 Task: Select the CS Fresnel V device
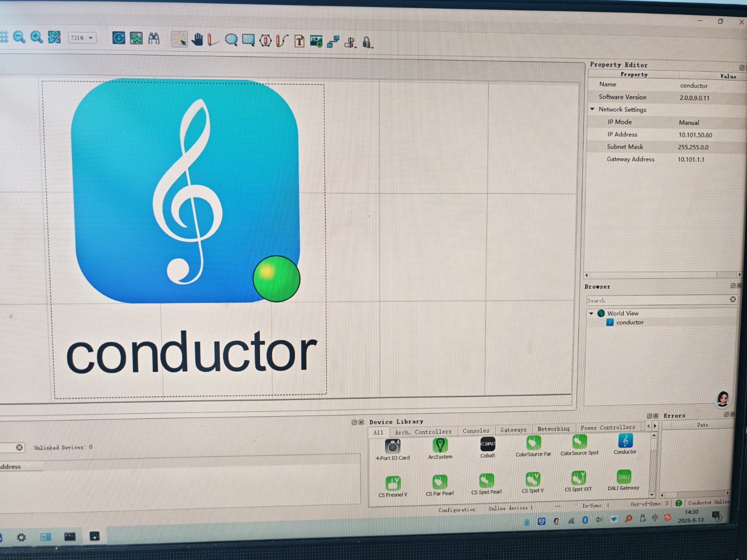[x=393, y=487]
